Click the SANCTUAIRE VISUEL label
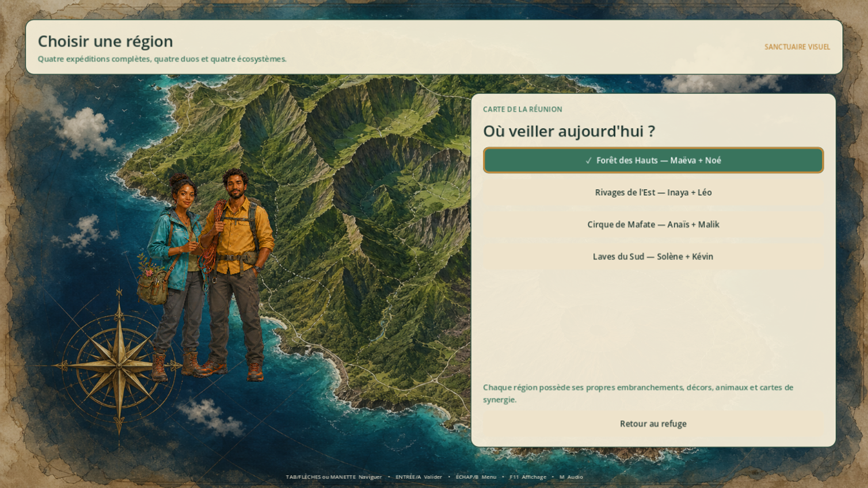This screenshot has width=868, height=488. tap(797, 47)
